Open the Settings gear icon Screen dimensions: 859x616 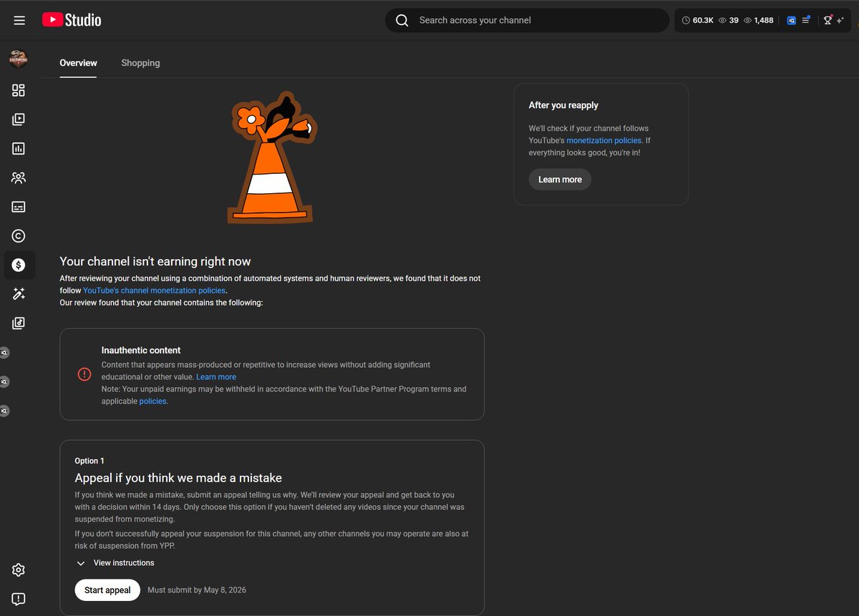(19, 570)
